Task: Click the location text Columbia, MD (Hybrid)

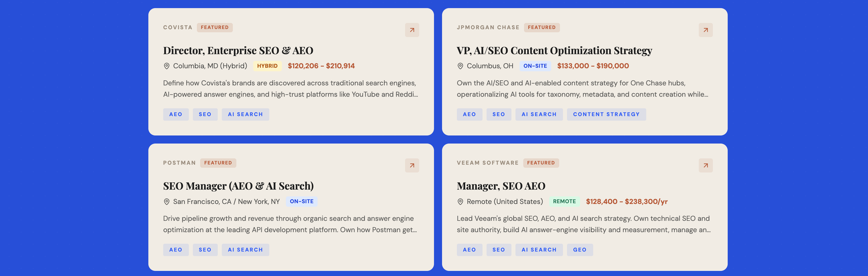Action: [x=210, y=66]
